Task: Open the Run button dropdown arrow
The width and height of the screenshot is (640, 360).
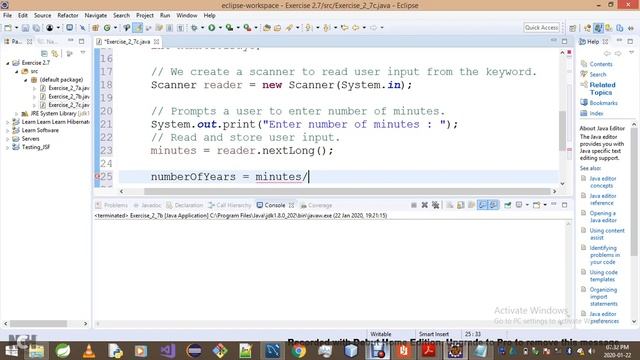Action: [220, 28]
